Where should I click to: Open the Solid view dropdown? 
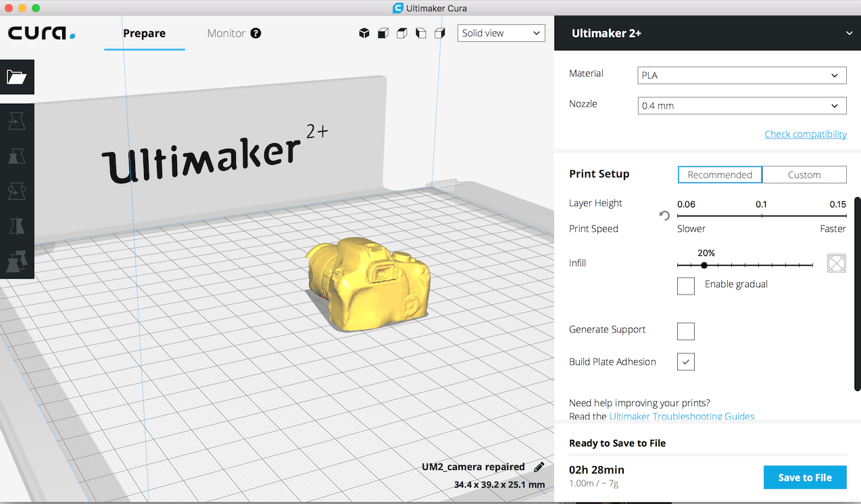pyautogui.click(x=501, y=33)
